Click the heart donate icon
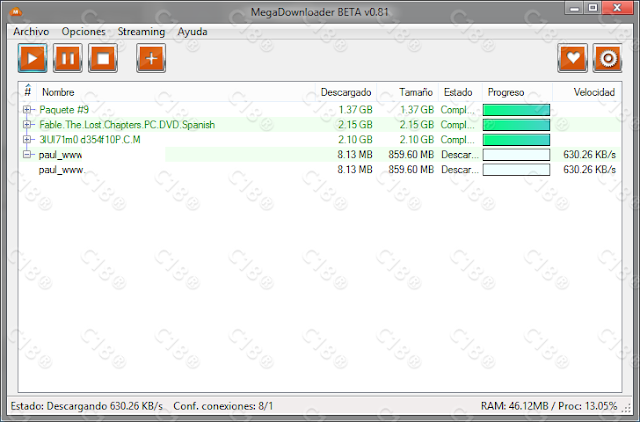Screen dimensions: 640x422 (x=572, y=58)
